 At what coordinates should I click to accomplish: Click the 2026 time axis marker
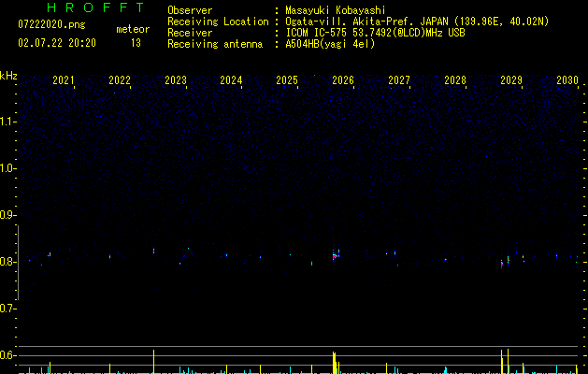343,80
